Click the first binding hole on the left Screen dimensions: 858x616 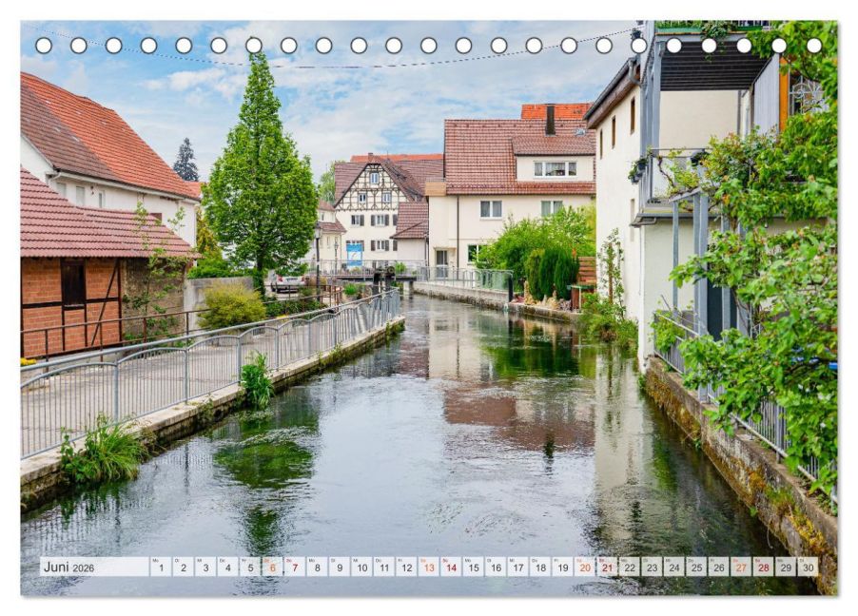click(x=44, y=46)
